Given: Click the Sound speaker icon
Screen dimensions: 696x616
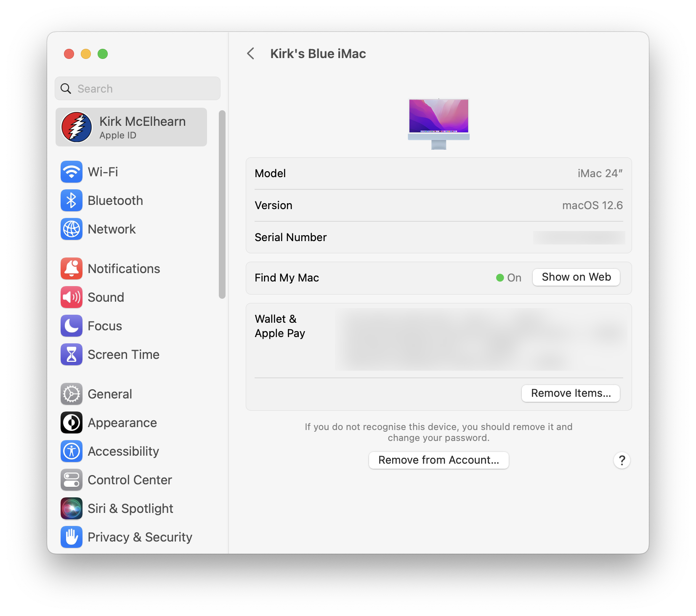Looking at the screenshot, I should click(72, 297).
